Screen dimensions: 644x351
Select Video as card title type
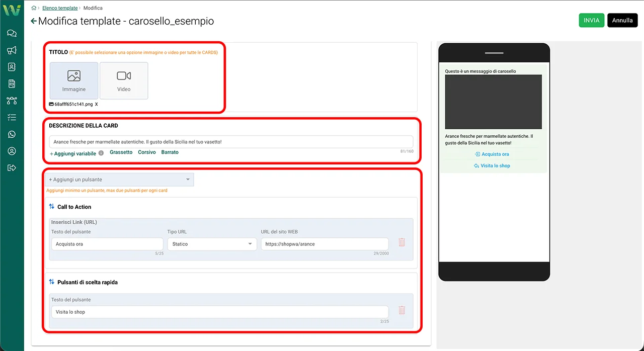(124, 80)
